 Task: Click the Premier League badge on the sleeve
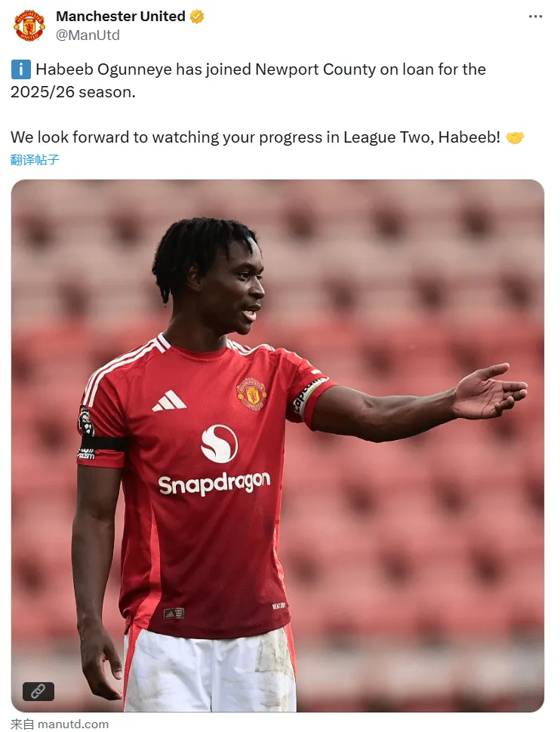pyautogui.click(x=86, y=422)
